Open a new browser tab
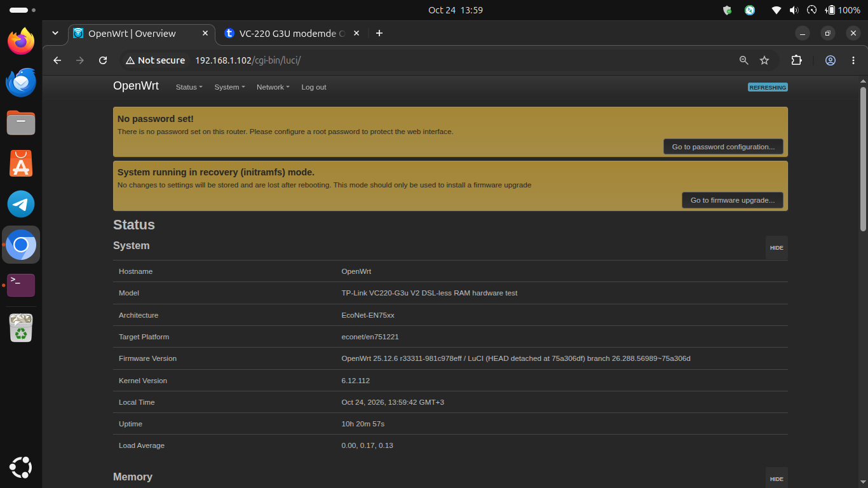 (379, 33)
